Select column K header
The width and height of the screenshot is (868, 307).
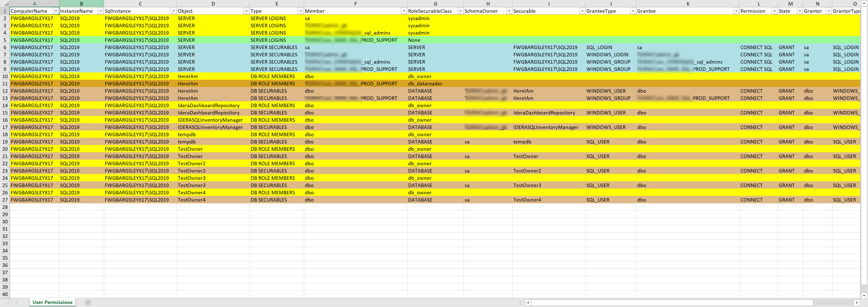[x=687, y=4]
